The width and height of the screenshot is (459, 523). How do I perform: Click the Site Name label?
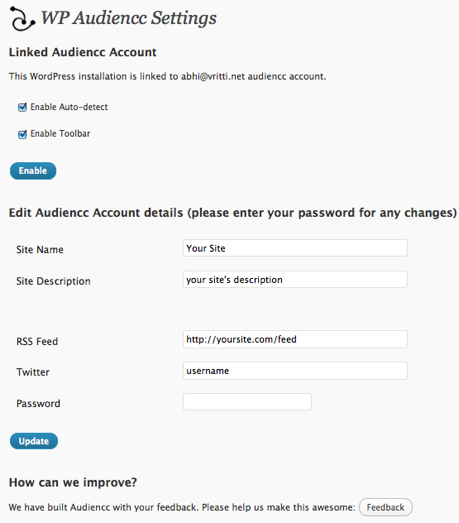(40, 249)
